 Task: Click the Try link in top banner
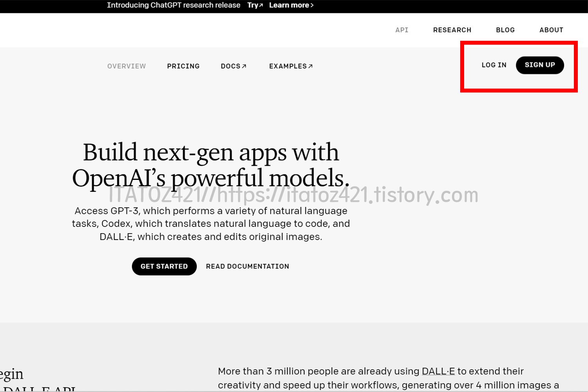click(x=255, y=5)
